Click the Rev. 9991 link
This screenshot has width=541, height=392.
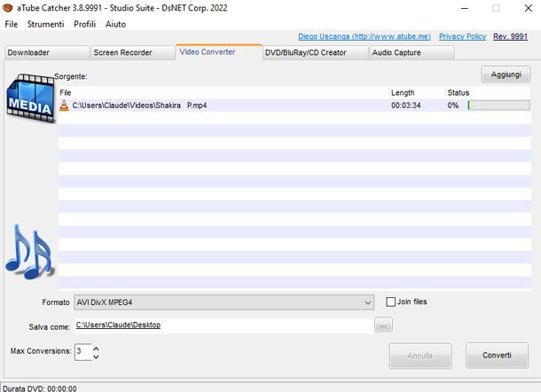coord(510,36)
